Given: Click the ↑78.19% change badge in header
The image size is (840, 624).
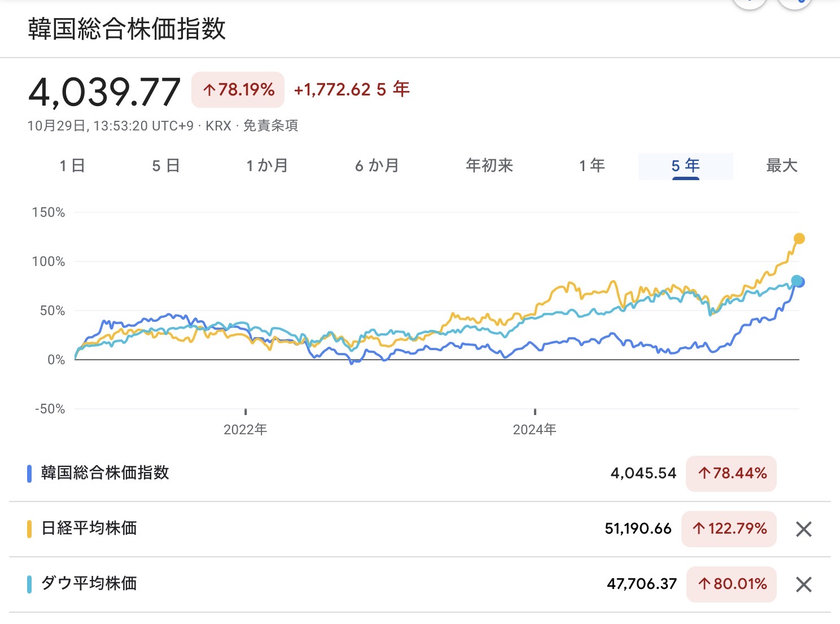Looking at the screenshot, I should point(238,90).
